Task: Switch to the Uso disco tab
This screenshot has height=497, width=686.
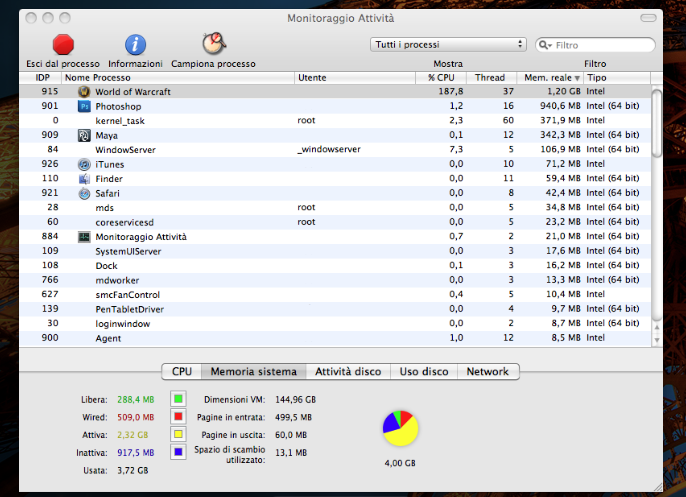Action: pyautogui.click(x=424, y=371)
